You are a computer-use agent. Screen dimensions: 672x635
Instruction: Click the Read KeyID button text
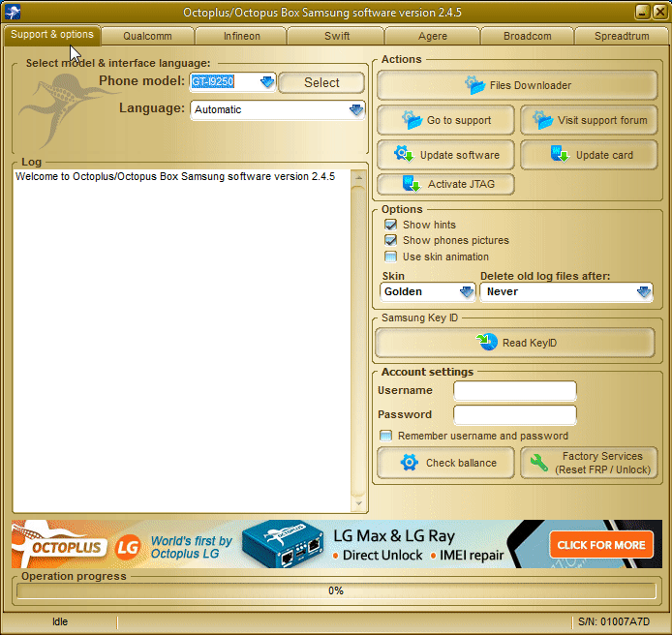(x=530, y=343)
